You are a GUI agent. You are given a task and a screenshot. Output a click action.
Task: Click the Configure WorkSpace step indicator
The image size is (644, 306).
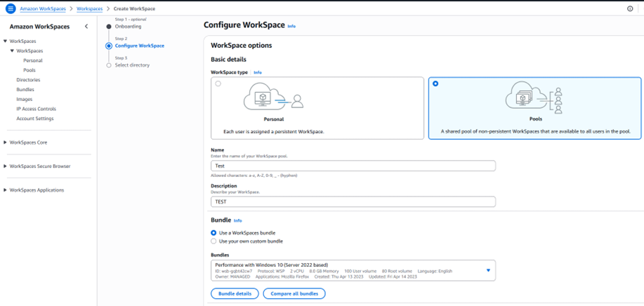point(108,46)
